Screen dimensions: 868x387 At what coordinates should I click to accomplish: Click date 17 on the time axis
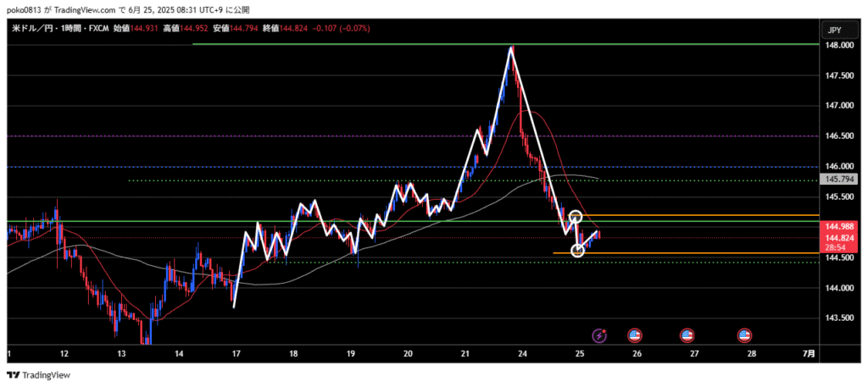coord(235,353)
